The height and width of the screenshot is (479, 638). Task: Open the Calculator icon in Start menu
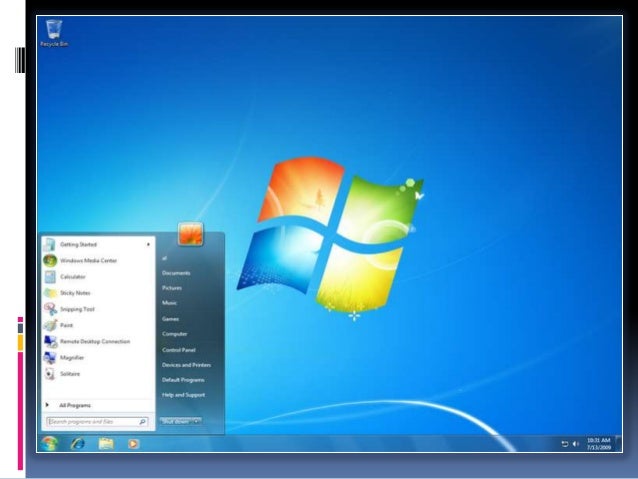(x=50, y=277)
